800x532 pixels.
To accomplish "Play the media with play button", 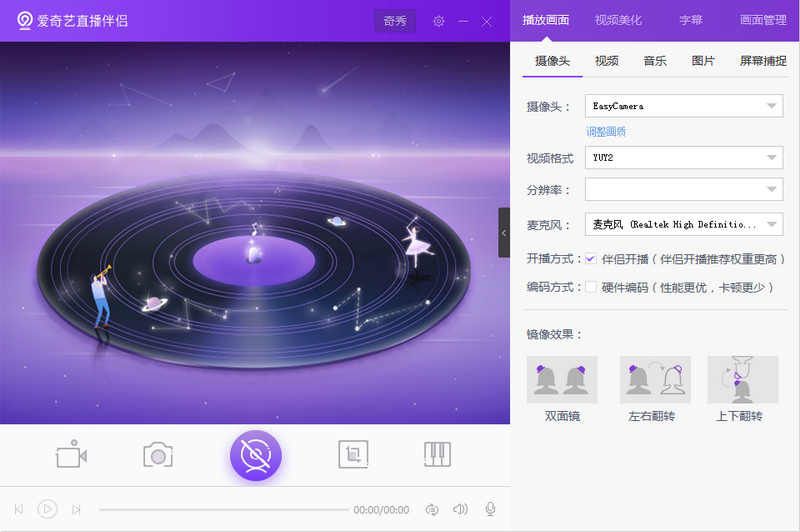I will (47, 509).
